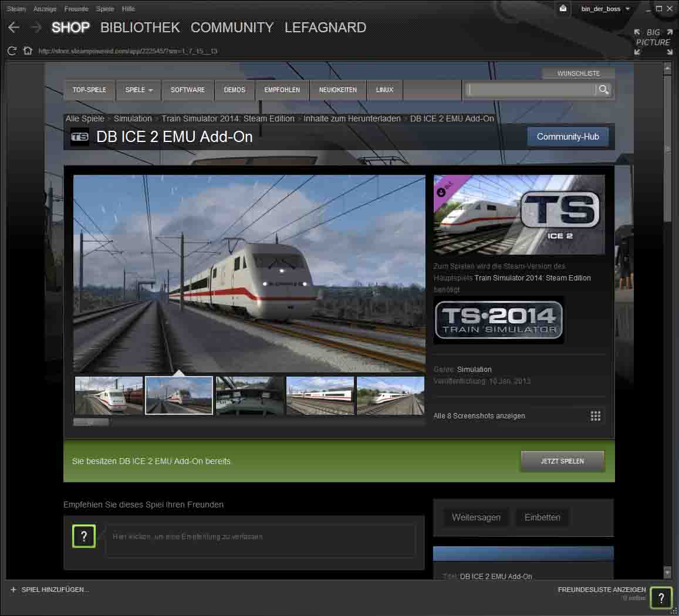
Task: Click Alle 8 Screenshots anzeigen
Action: 479,415
